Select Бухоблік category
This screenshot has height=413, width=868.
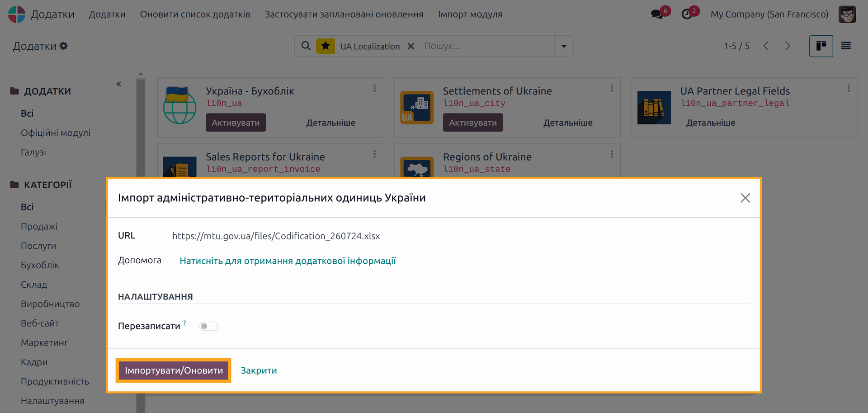40,265
